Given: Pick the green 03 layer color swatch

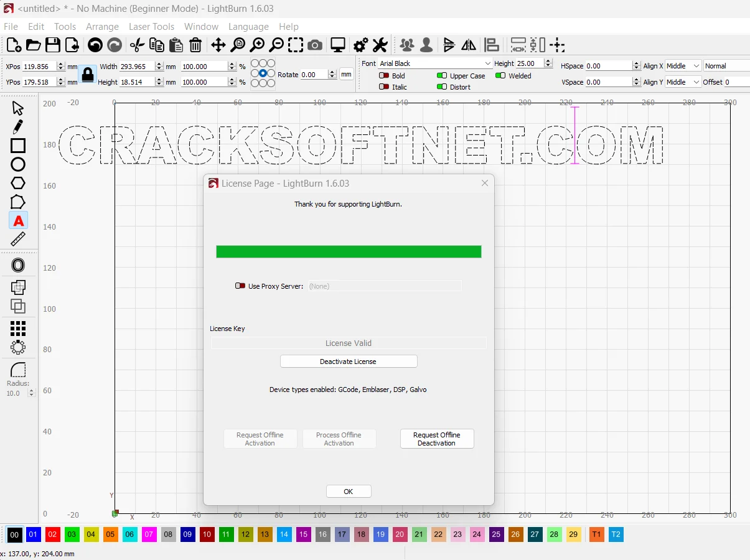Looking at the screenshot, I should [x=72, y=534].
